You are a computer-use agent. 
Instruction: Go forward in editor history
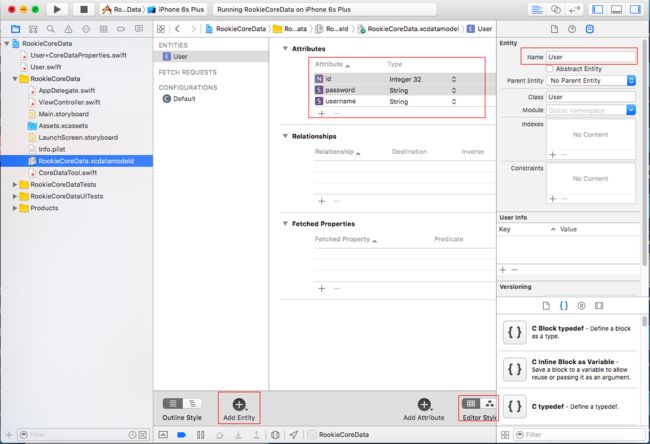click(x=193, y=29)
